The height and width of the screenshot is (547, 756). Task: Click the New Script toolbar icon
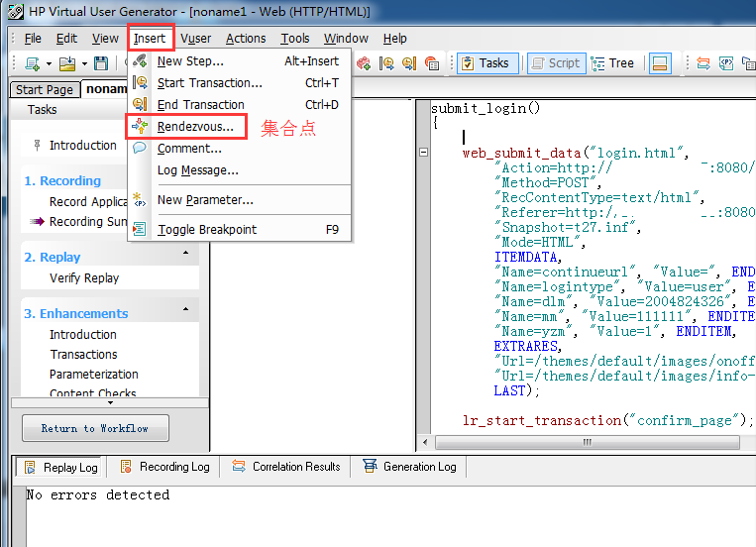[33, 63]
